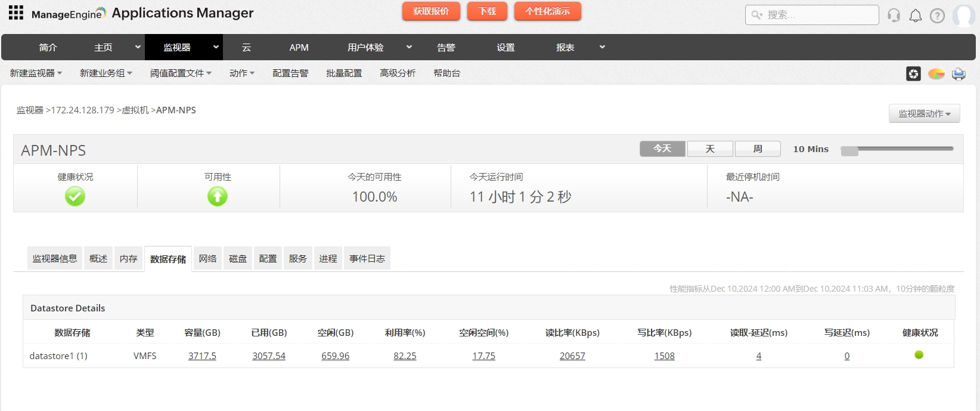Image resolution: width=980 pixels, height=411 pixels.
Task: Open the help question mark icon
Action: click(937, 16)
